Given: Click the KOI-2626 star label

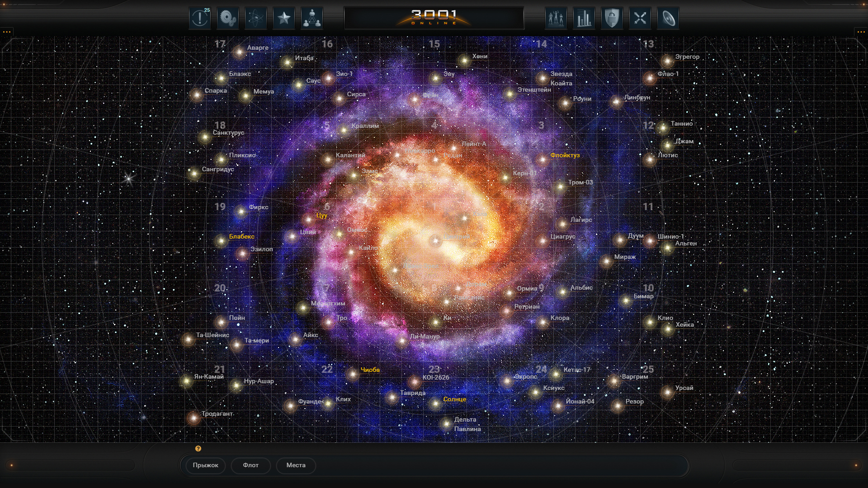Looking at the screenshot, I should pos(436,378).
